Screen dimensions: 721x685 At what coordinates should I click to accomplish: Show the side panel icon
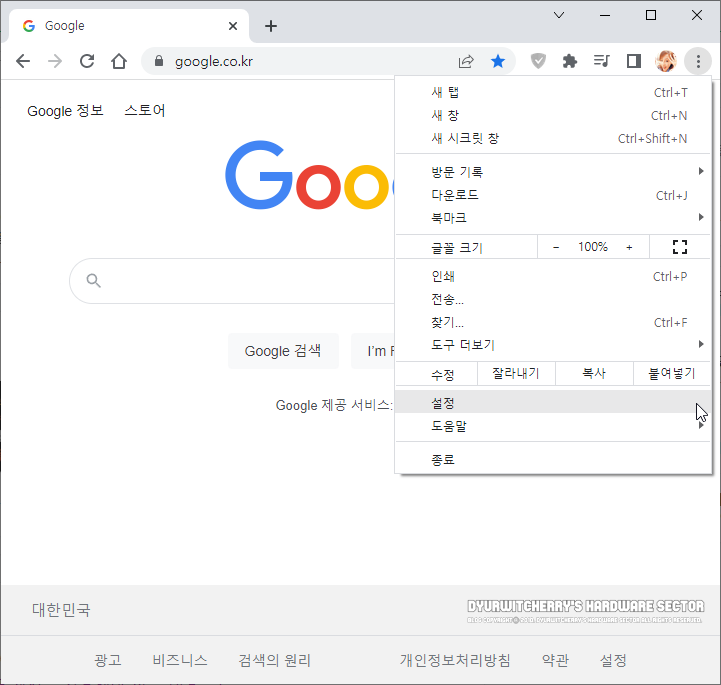(634, 61)
